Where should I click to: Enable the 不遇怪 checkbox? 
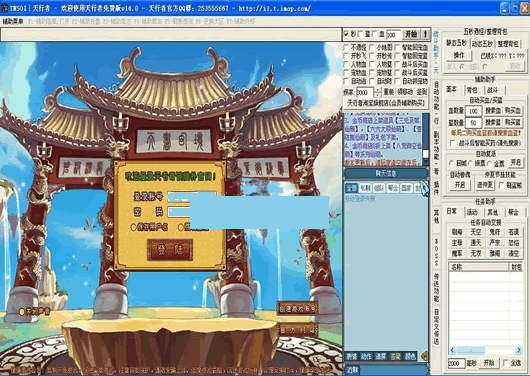pyautogui.click(x=346, y=47)
